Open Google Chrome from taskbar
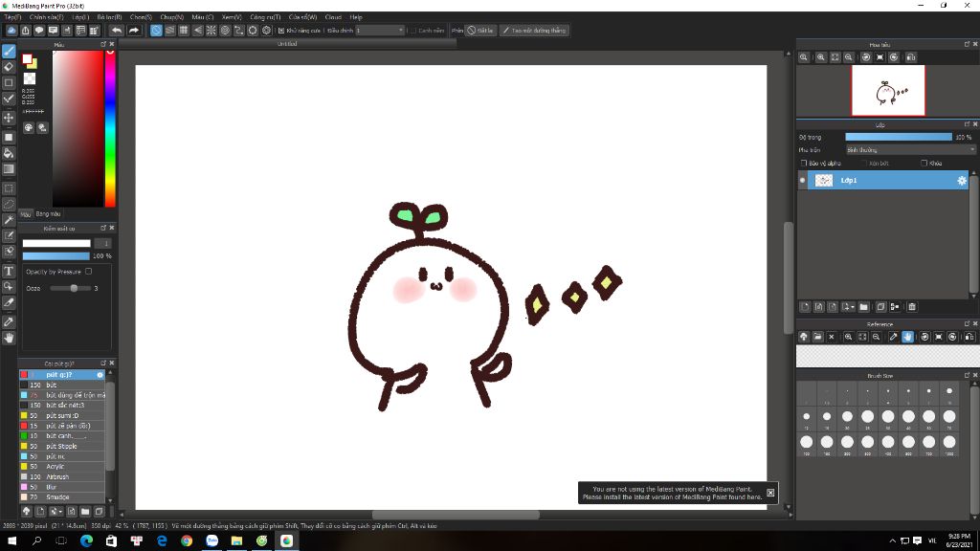The image size is (980, 551). [187, 541]
